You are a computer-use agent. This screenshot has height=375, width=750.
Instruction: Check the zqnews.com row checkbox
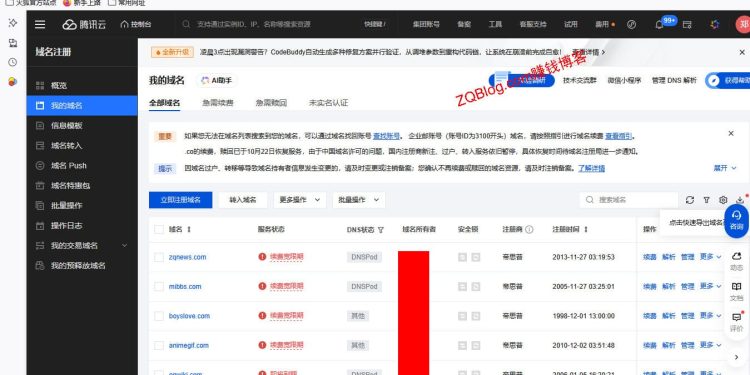[159, 257]
